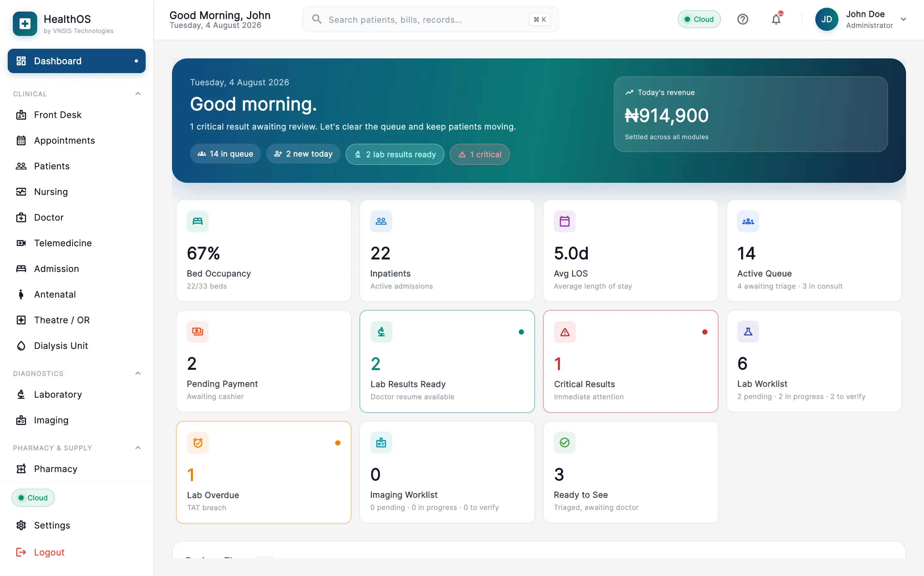
Task: Click "Triaged, awaiting doctor" text
Action: pyautogui.click(x=596, y=507)
